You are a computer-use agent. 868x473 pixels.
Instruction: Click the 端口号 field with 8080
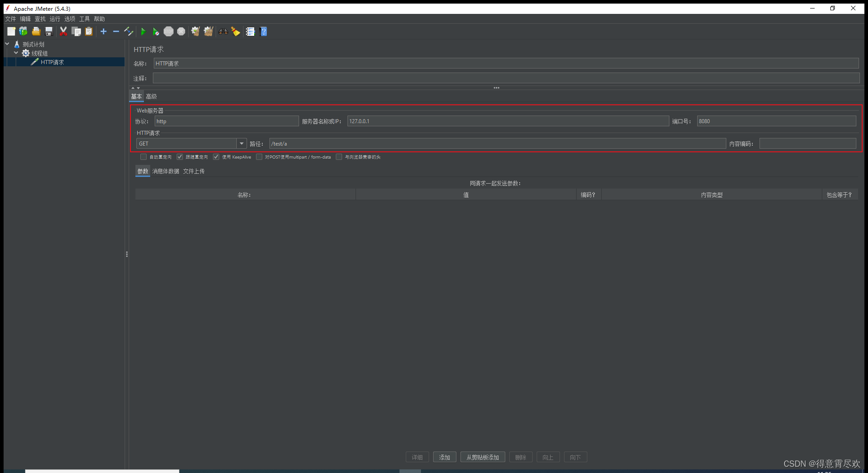(x=777, y=121)
